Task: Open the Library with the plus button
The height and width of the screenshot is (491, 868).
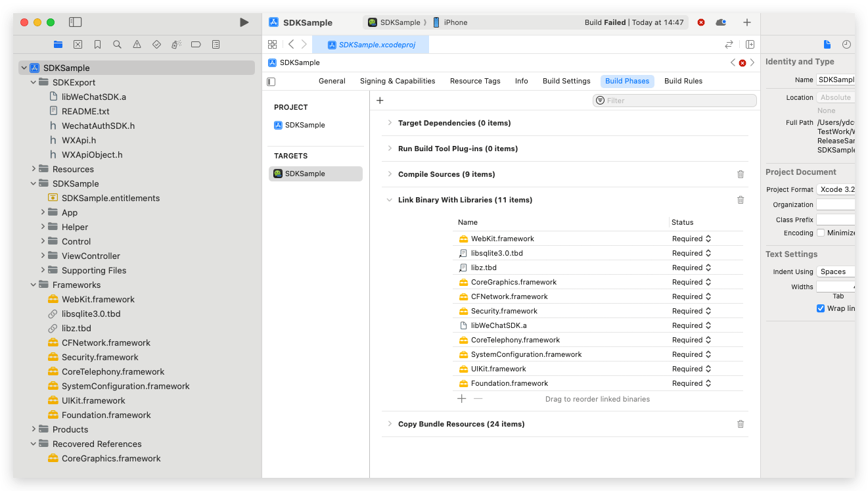Action: pyautogui.click(x=747, y=22)
